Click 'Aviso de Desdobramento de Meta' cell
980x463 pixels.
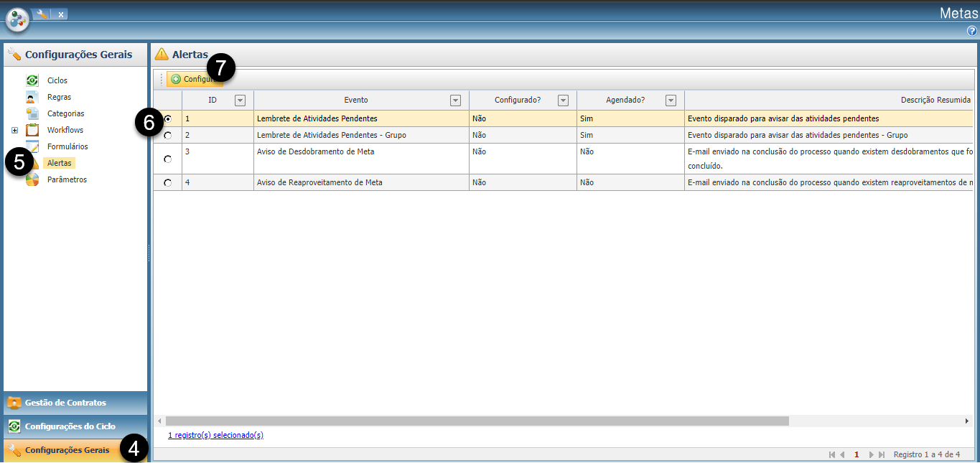(361, 159)
